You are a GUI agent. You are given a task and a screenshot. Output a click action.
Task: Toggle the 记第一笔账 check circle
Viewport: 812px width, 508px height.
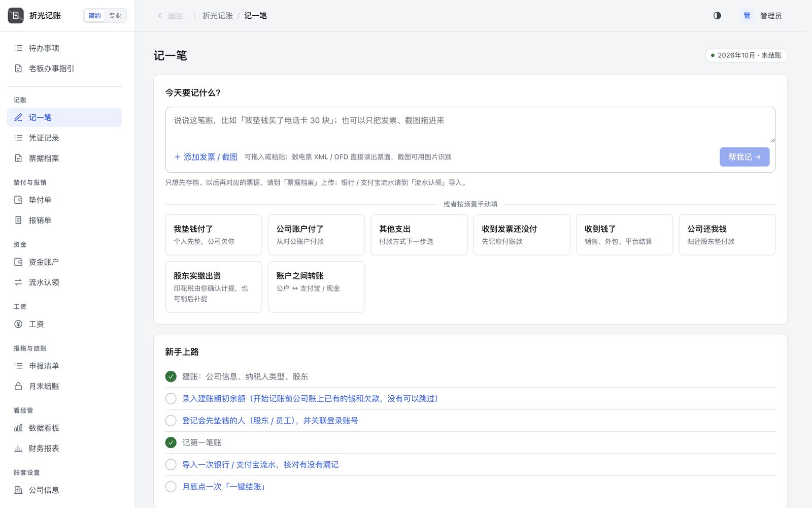click(x=171, y=442)
